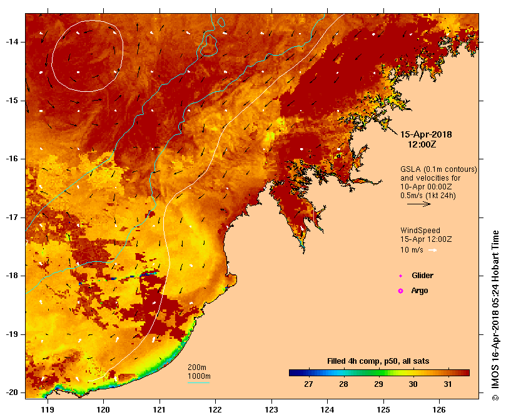Screen dimensions: 506x420
Task: Click the longitude label "123"
Action: tap(271, 410)
